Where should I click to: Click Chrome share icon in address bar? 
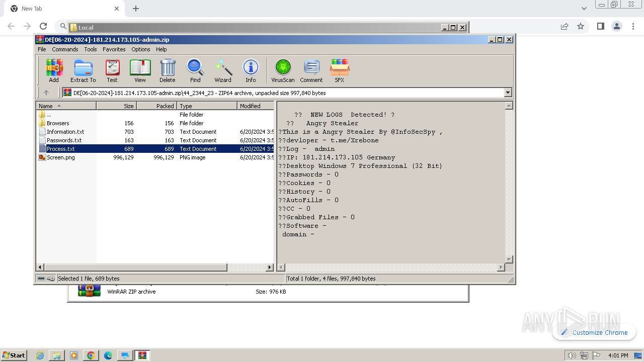(x=565, y=26)
